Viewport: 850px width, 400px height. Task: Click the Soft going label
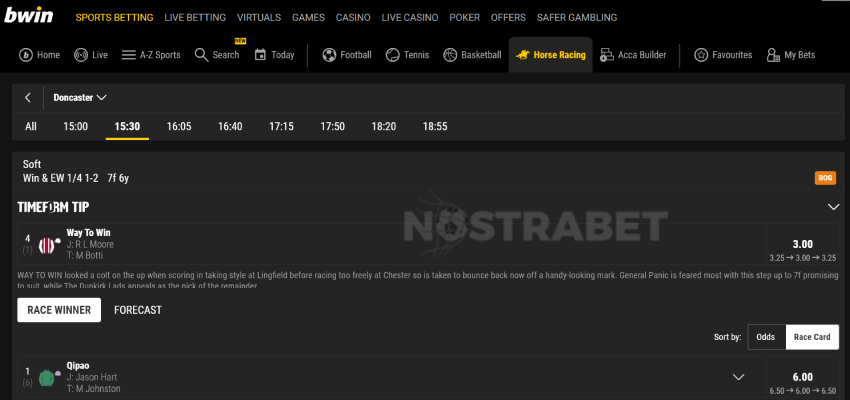click(x=32, y=164)
